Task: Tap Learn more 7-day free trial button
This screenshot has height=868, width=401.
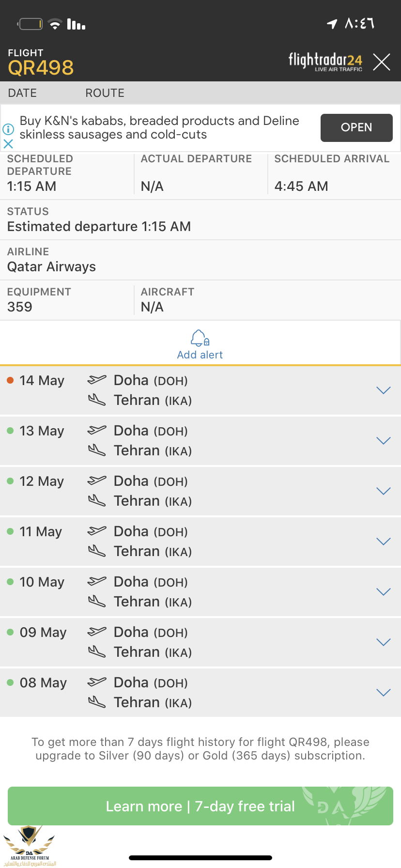Action: tap(200, 806)
